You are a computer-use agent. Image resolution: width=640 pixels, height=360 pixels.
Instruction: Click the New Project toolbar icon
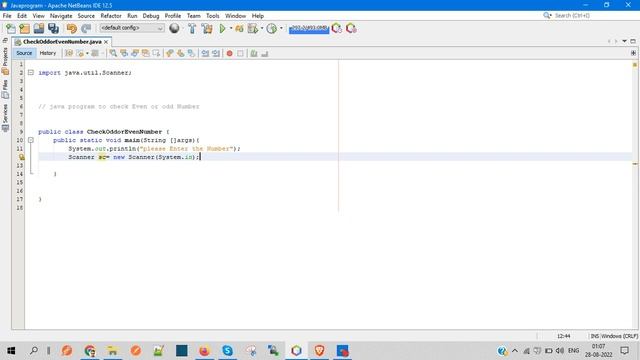[24, 28]
